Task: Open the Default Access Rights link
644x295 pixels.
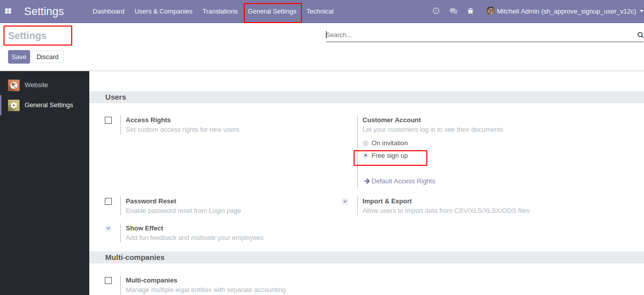Action: click(403, 181)
